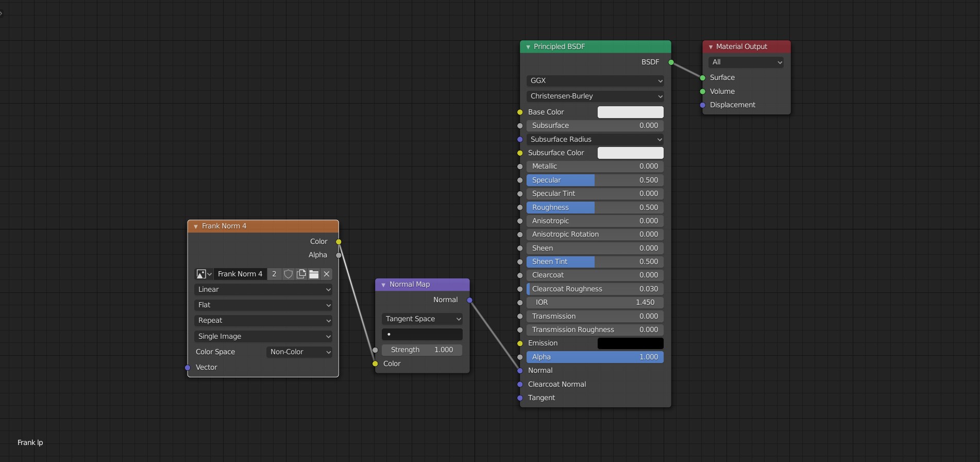Unlink the Frank Norm 4 image with X
The image size is (980, 462).
tap(327, 274)
